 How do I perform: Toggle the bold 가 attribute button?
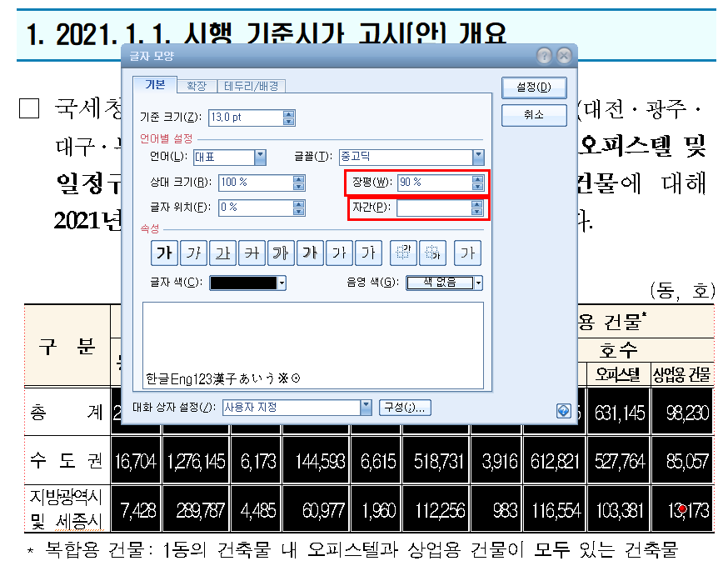click(164, 253)
